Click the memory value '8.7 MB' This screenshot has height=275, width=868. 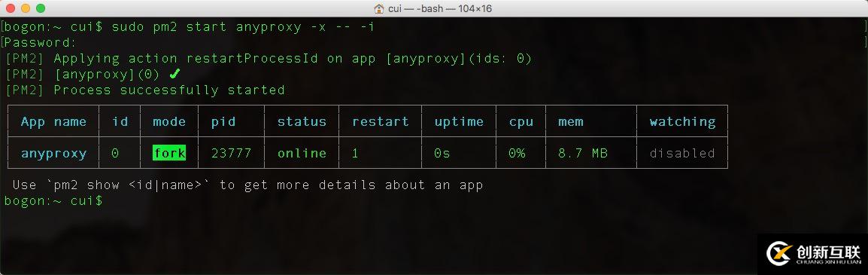point(583,153)
